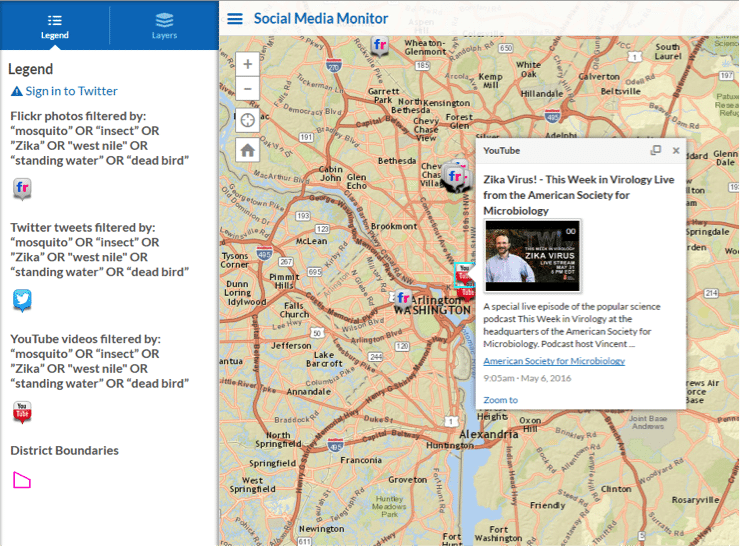Viewport: 740px width, 546px height.
Task: Switch to the Legend tab
Action: tap(55, 26)
